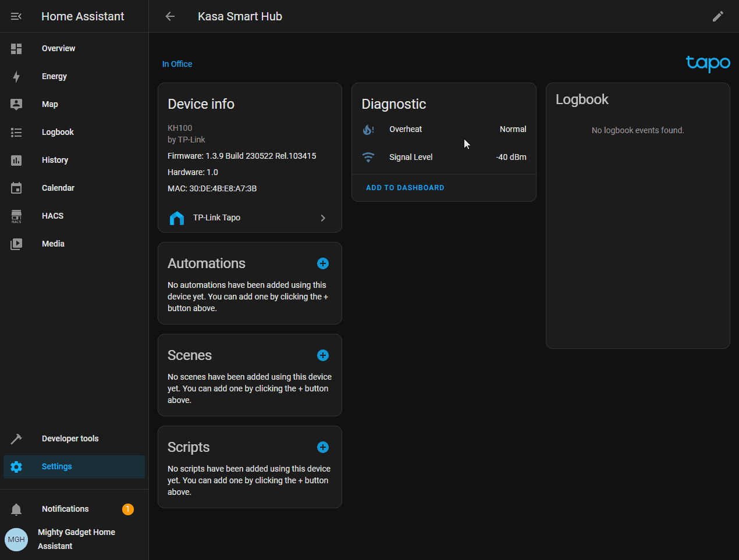Add a new scene with plus icon
This screenshot has width=739, height=560.
pos(323,355)
